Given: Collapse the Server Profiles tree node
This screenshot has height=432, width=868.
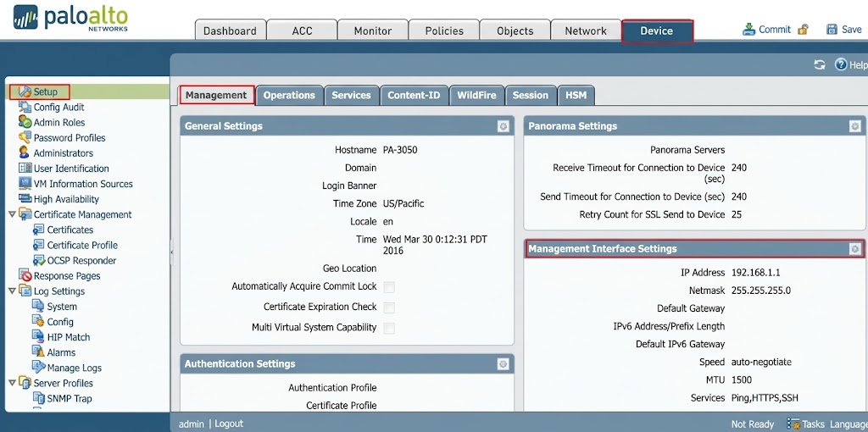Looking at the screenshot, I should [12, 382].
